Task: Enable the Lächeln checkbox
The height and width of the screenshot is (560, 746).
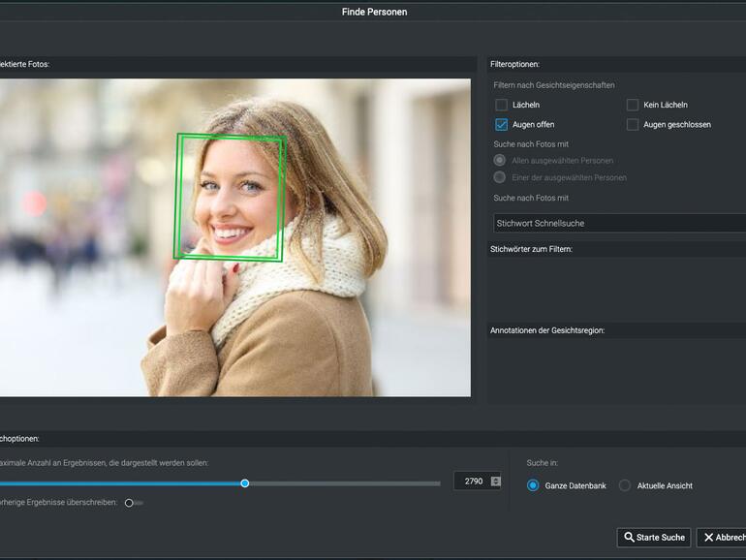Action: click(x=501, y=105)
